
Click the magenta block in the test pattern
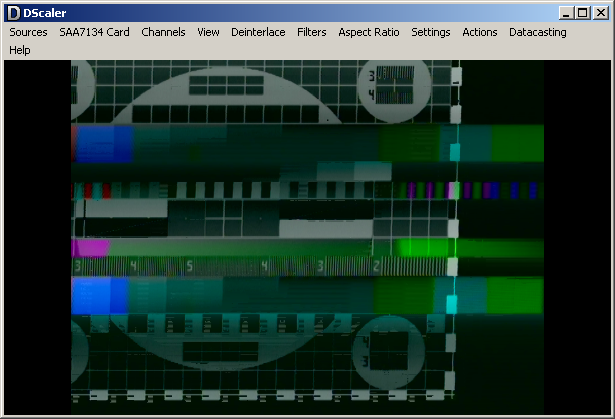coord(91,248)
